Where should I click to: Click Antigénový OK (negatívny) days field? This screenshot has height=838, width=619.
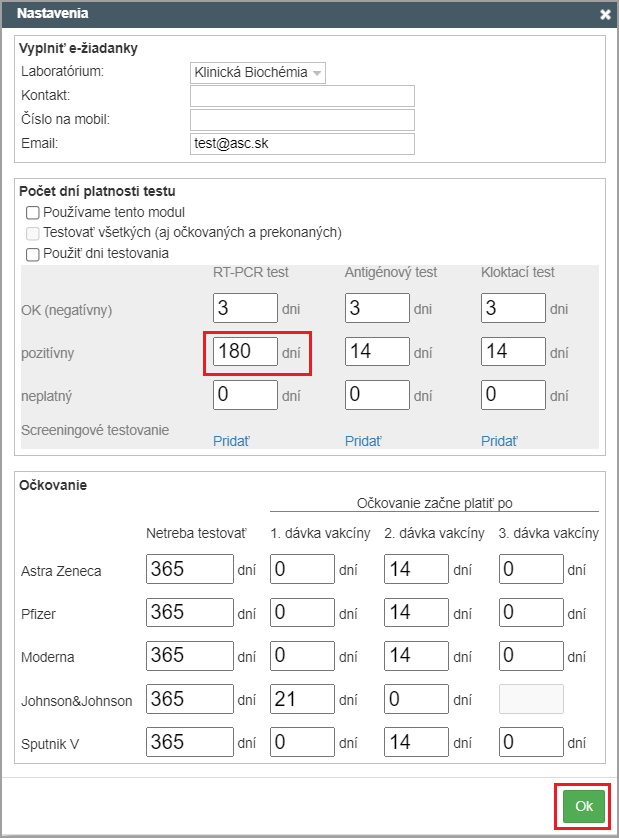point(377,308)
